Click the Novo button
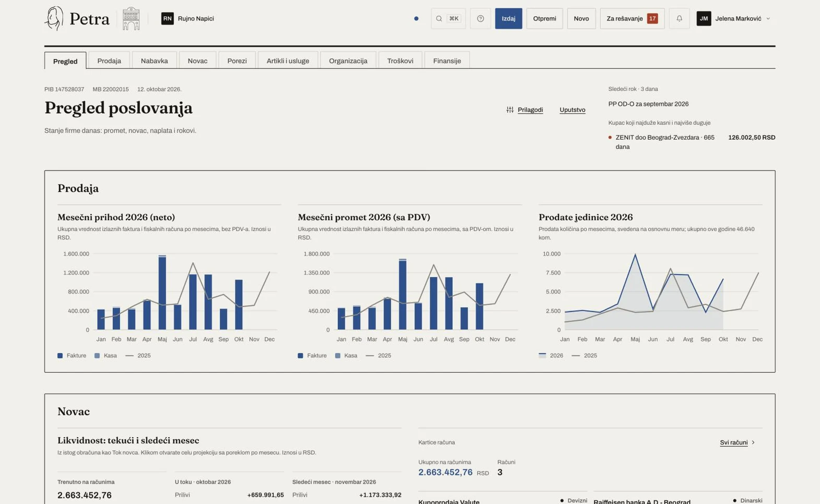 [x=581, y=18]
